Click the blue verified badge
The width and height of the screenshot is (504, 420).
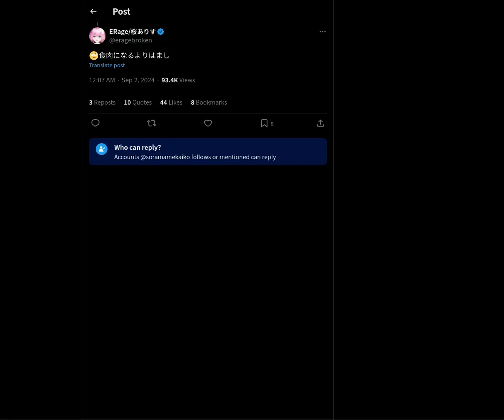(161, 31)
